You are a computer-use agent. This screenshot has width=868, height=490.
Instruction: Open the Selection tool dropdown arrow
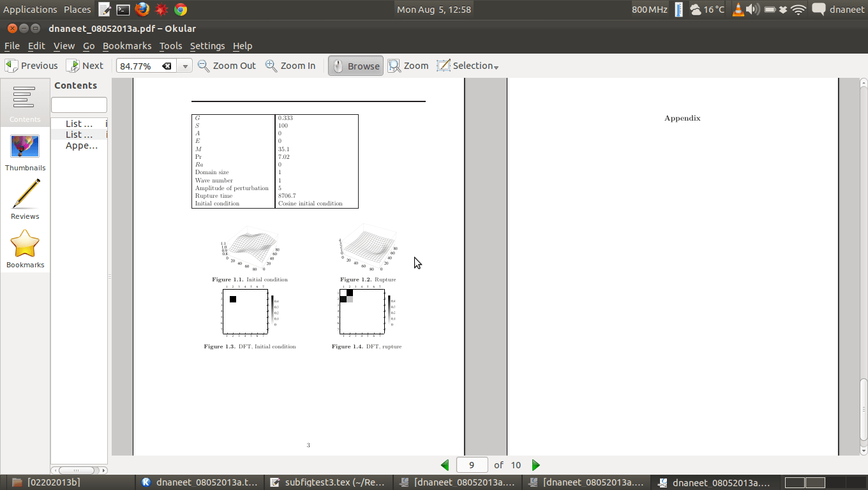pyautogui.click(x=496, y=66)
